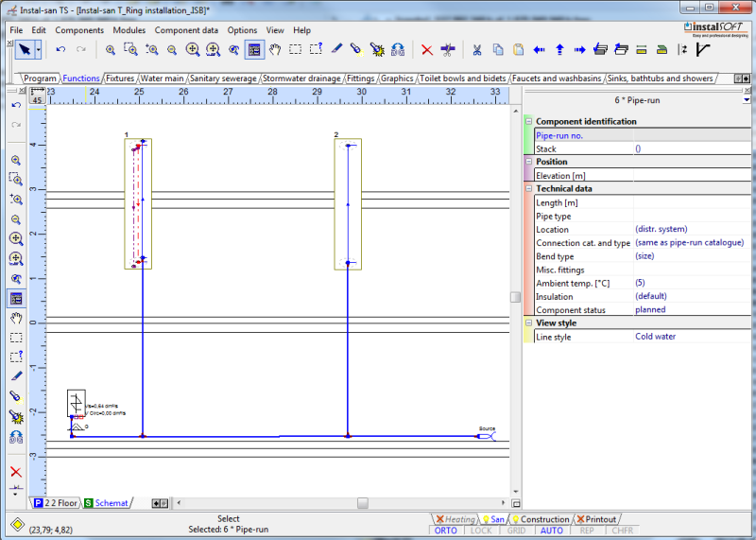Image resolution: width=756 pixels, height=540 pixels.
Task: Open the '6 * Pipe-run' selection dropdown arrow
Action: coord(747,100)
